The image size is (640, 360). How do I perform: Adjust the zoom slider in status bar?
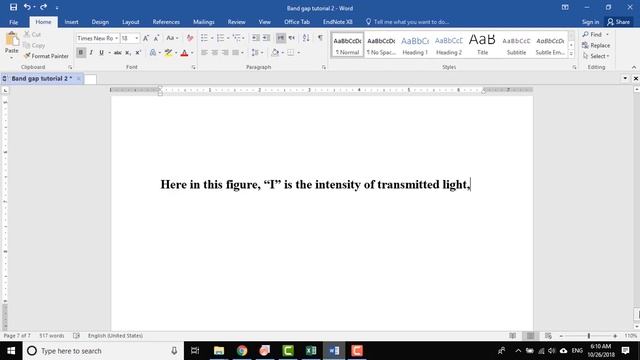[x=589, y=336]
